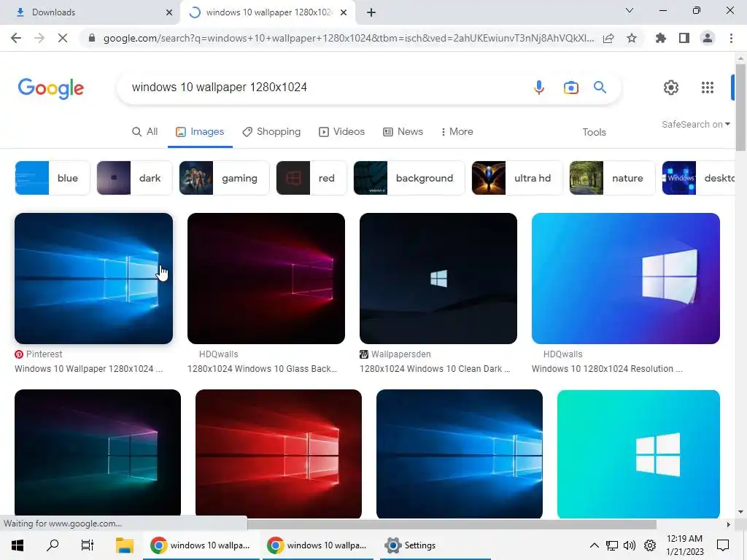Toggle the Chrome side panel

pos(684,38)
